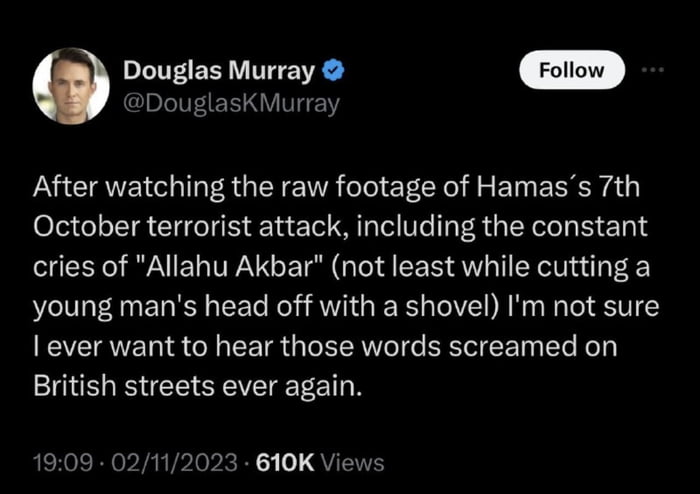Open the 610K view count
The image size is (700, 494).
285,462
